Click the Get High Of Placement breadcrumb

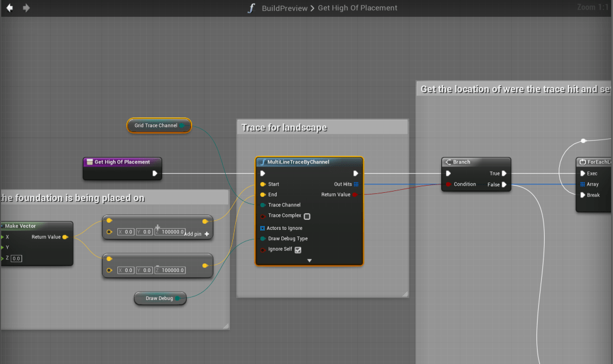pyautogui.click(x=357, y=8)
